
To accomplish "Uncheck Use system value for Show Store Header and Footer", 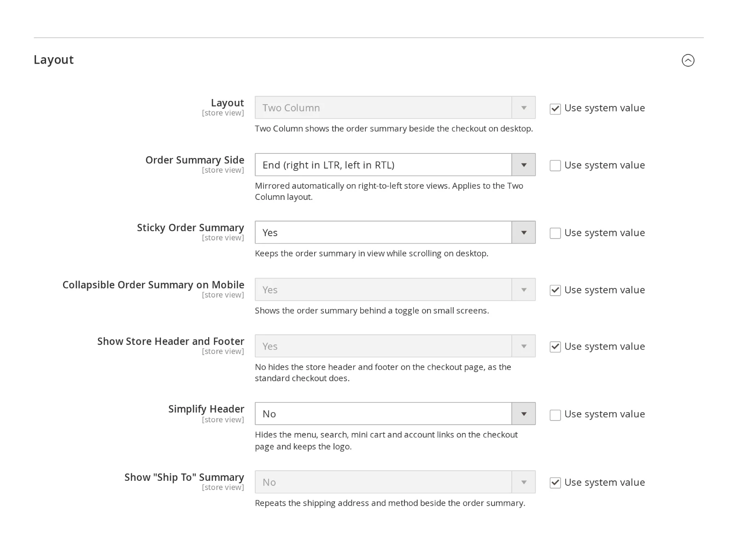I will click(555, 347).
